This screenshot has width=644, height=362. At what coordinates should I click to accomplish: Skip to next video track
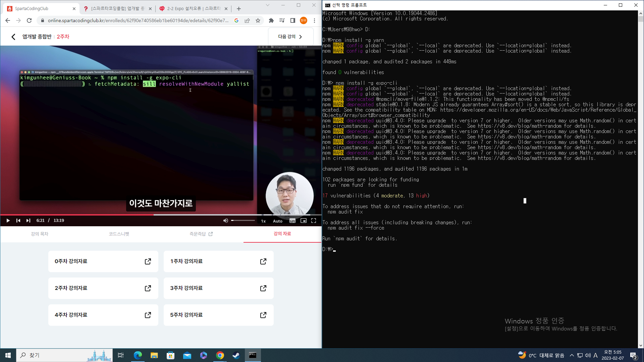29,221
